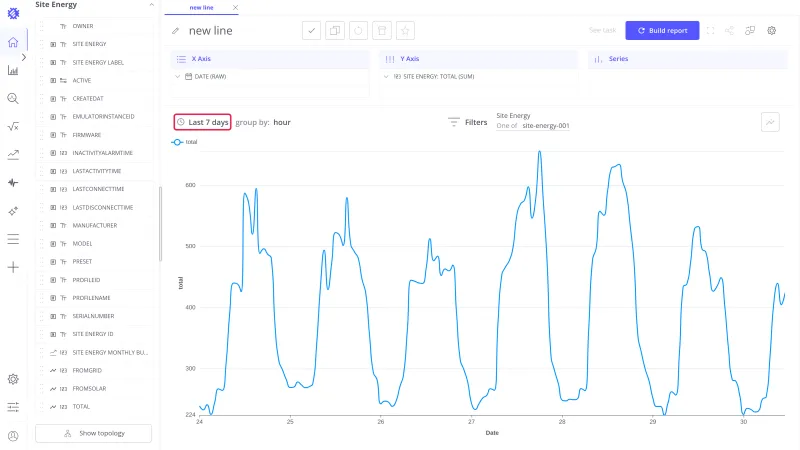Click the checkmark save button in toolbar

[x=311, y=31]
